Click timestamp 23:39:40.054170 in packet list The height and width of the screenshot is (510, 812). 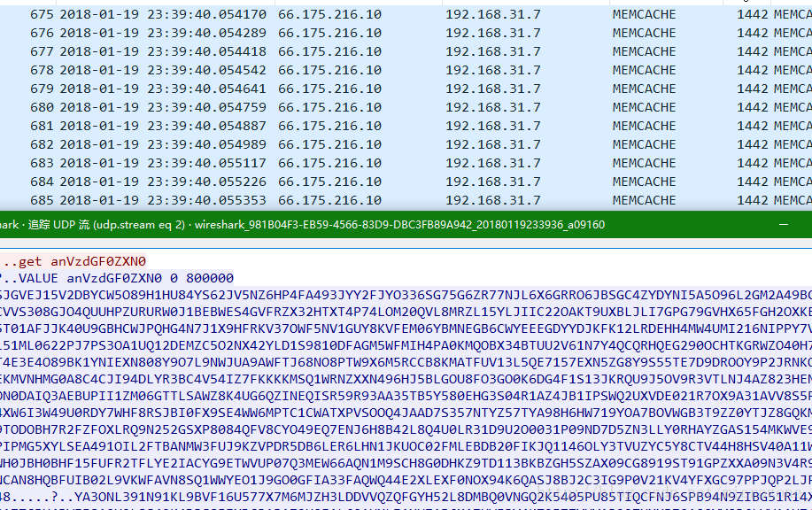pyautogui.click(x=206, y=14)
